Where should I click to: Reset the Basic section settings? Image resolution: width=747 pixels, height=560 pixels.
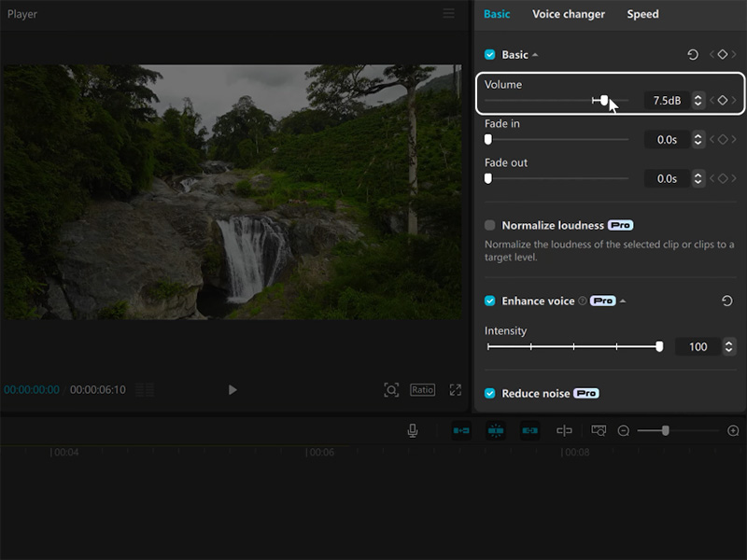pyautogui.click(x=693, y=55)
